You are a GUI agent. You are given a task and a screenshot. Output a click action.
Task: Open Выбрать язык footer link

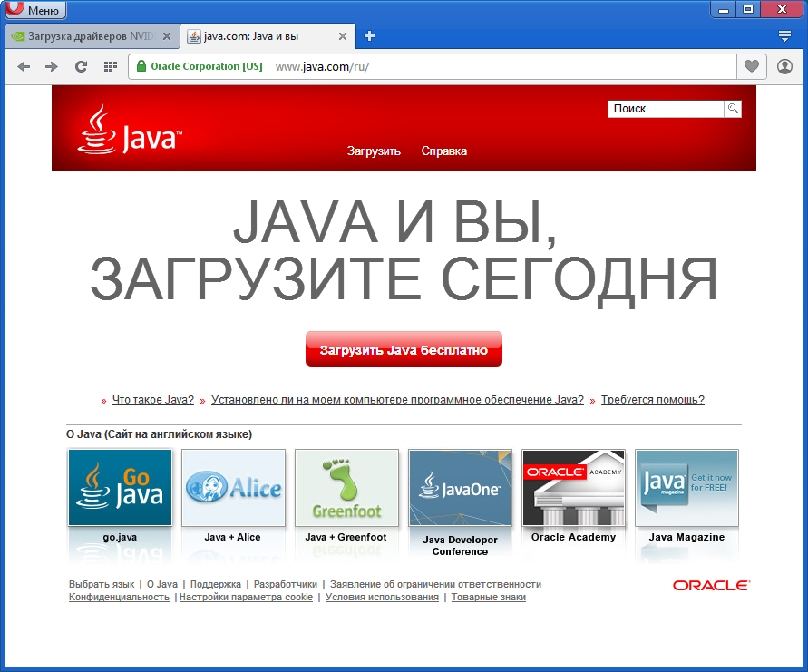102,584
